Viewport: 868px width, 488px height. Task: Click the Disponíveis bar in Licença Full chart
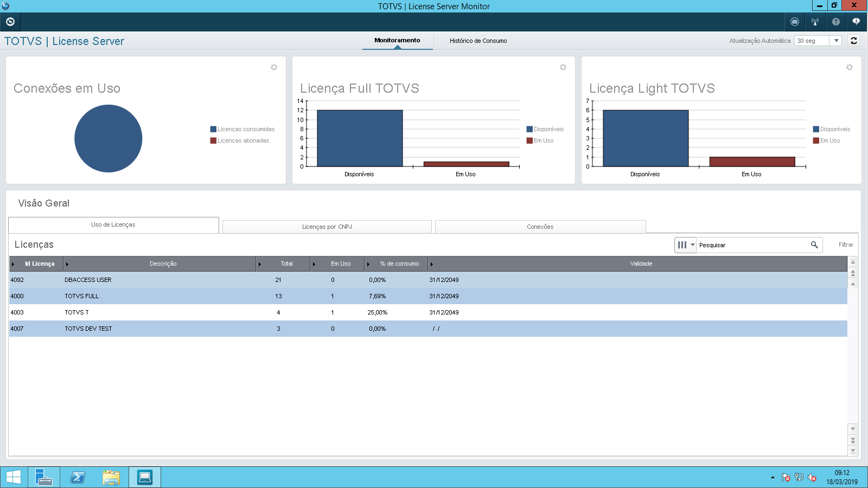click(x=360, y=138)
